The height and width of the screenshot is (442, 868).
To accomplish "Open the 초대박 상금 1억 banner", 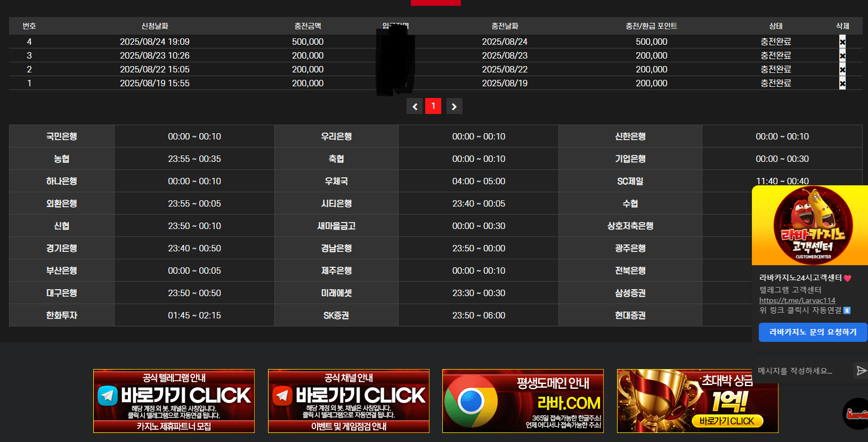I will 697,401.
